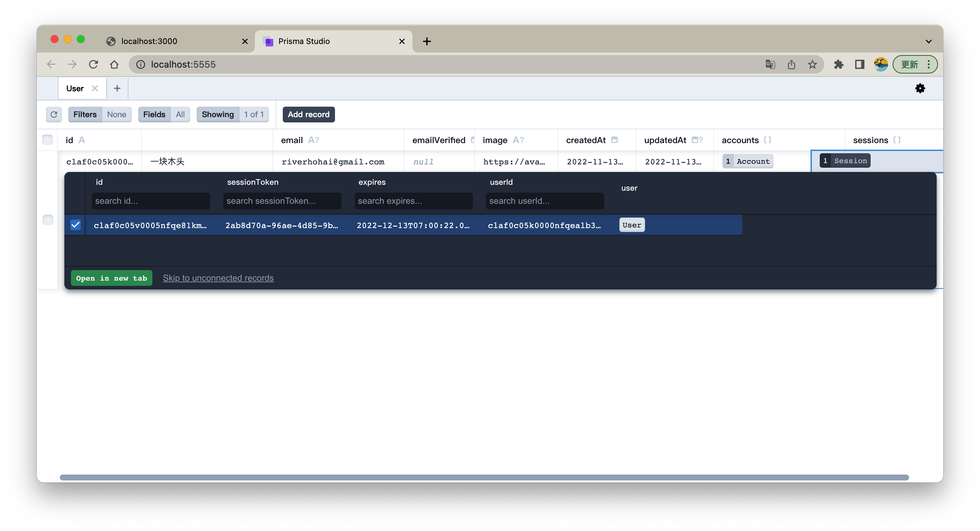
Task: Click the search expires field
Action: tap(413, 201)
